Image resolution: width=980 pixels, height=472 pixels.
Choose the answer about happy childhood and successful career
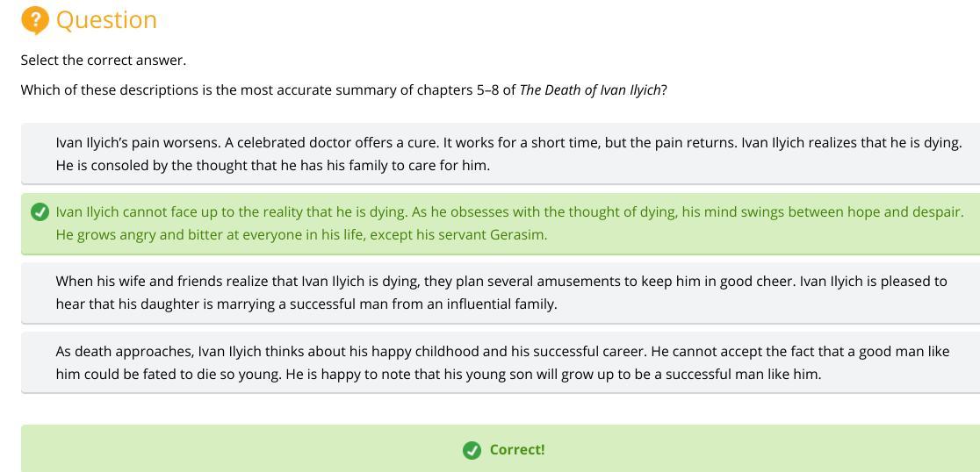pos(501,362)
